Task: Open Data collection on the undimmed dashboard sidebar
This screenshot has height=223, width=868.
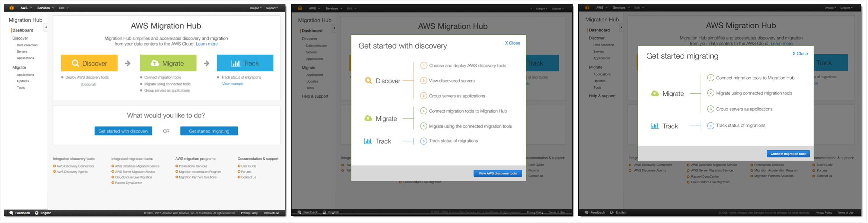Action: [27, 45]
